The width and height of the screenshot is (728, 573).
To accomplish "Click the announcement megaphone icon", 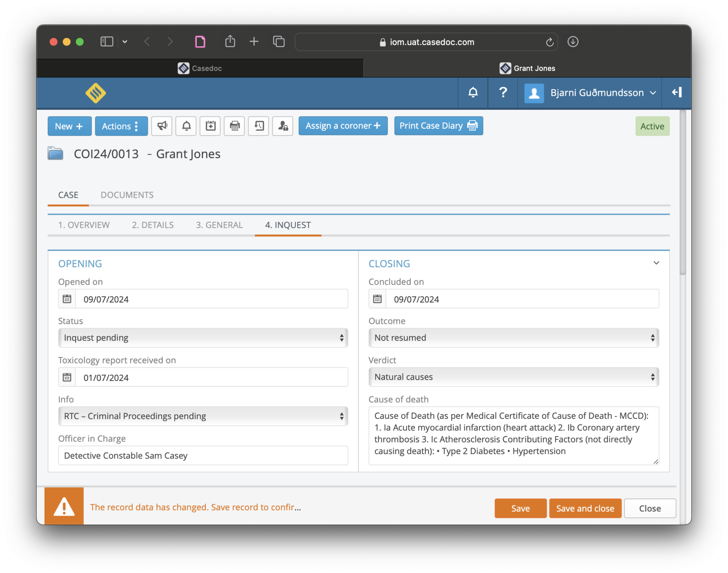I will [162, 126].
